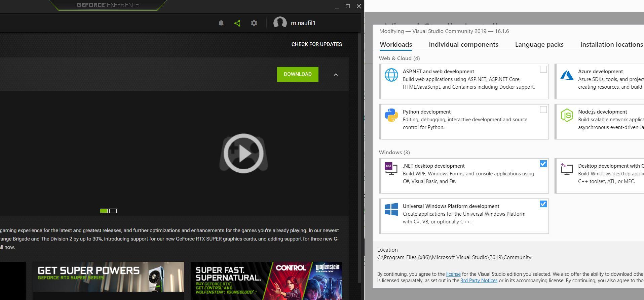
Task: Select the second carousel slide indicator
Action: coord(113,211)
